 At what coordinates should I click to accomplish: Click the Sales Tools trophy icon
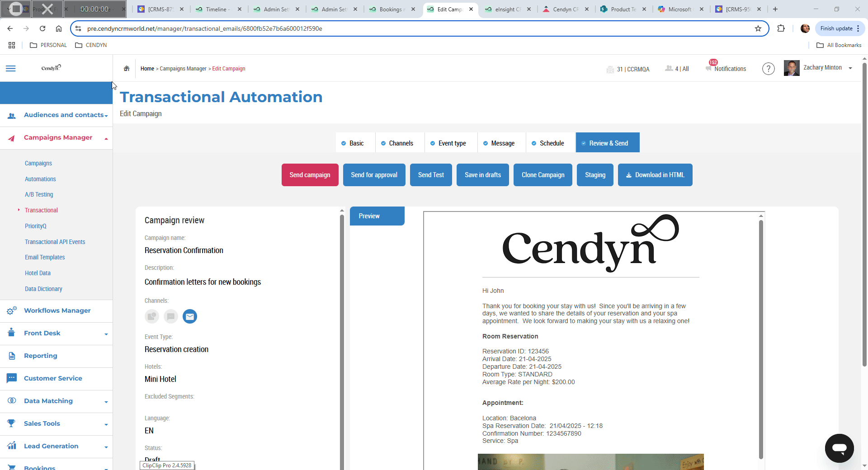(x=12, y=423)
